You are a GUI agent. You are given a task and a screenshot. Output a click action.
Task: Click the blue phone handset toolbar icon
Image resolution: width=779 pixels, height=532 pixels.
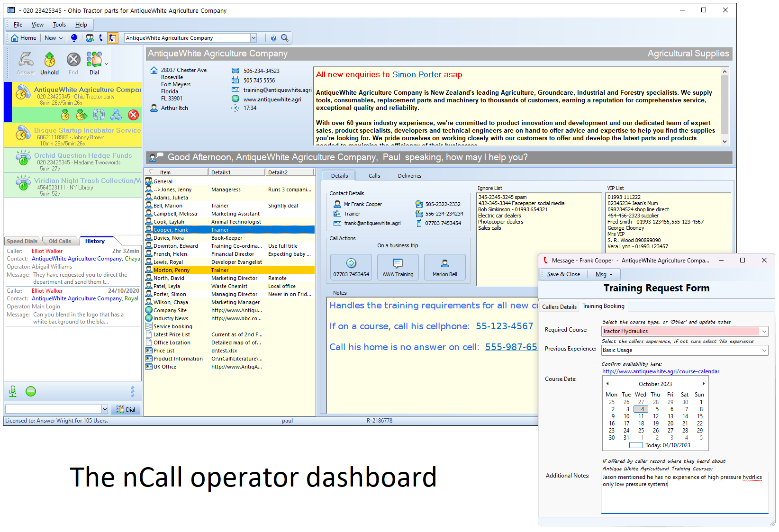(x=101, y=38)
